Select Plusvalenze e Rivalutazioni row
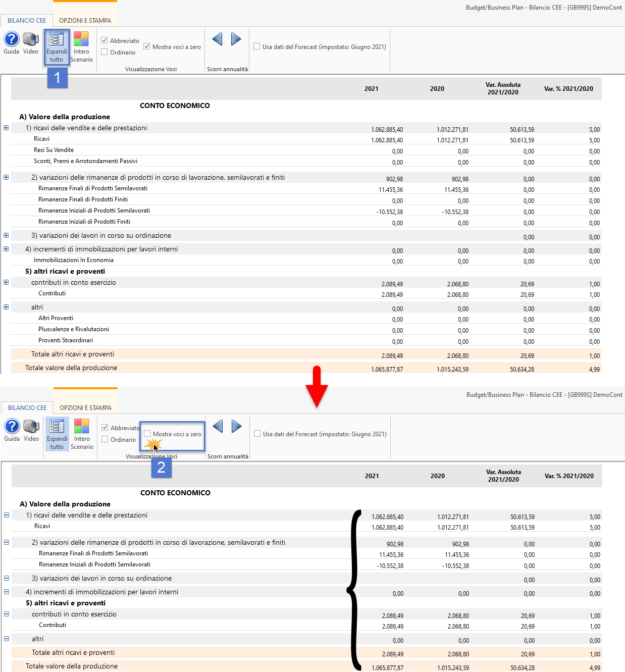This screenshot has height=672, width=625. [x=306, y=329]
